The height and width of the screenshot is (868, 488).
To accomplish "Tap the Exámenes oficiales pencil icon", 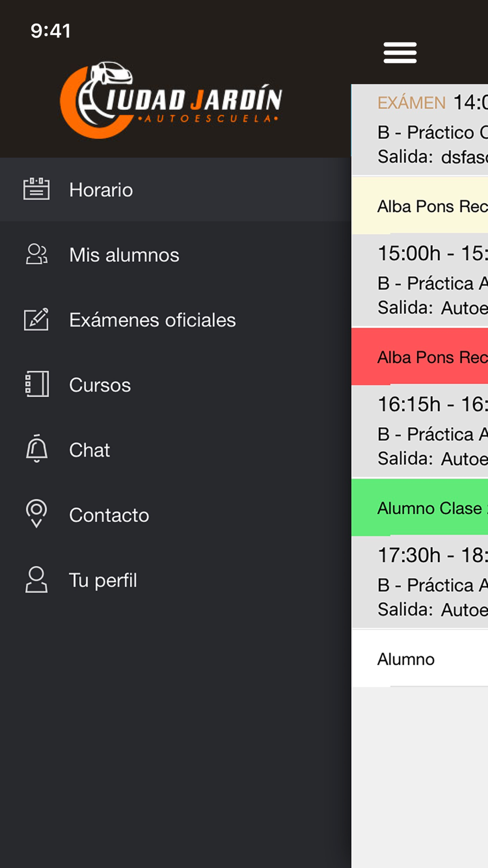I will point(37,319).
